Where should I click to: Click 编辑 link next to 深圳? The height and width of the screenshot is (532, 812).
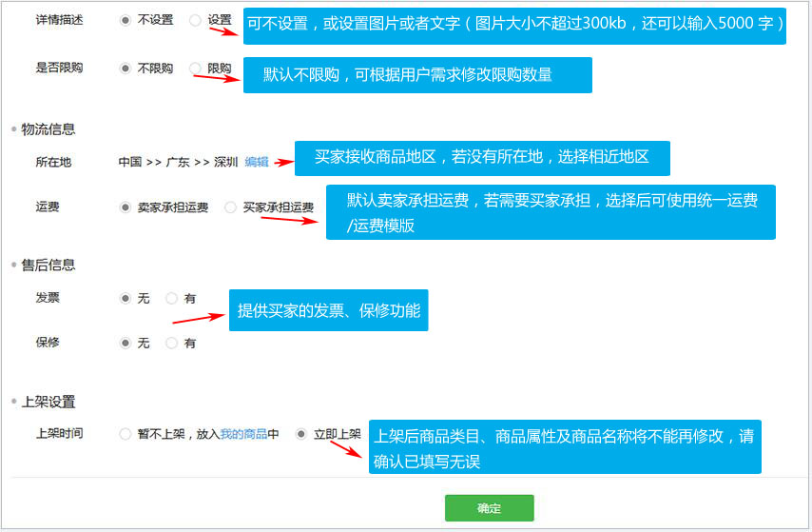pos(257,162)
